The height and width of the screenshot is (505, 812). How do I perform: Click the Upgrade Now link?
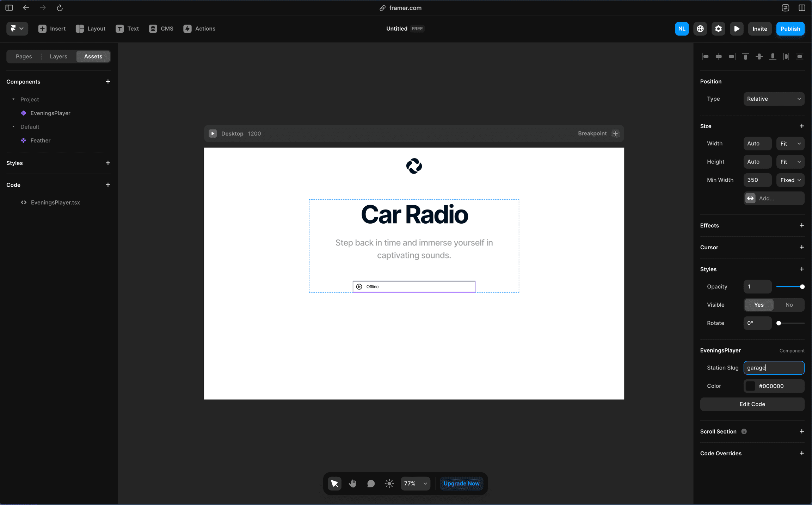coord(461,484)
